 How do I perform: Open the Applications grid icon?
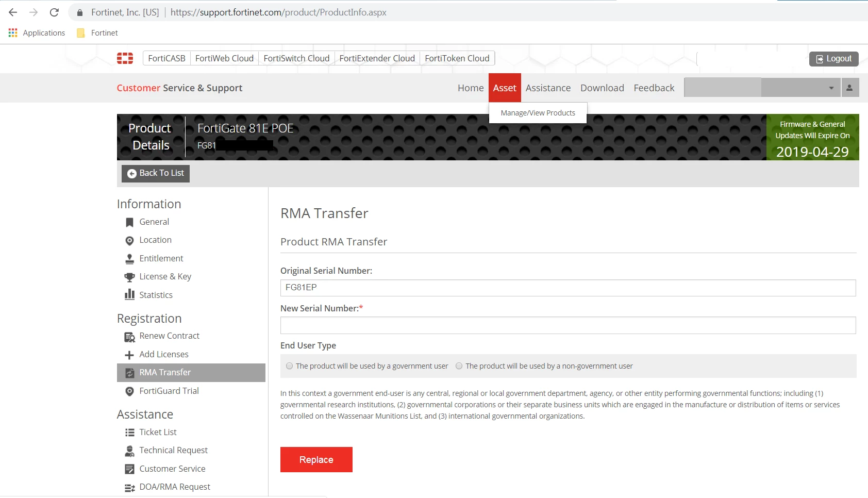point(13,32)
